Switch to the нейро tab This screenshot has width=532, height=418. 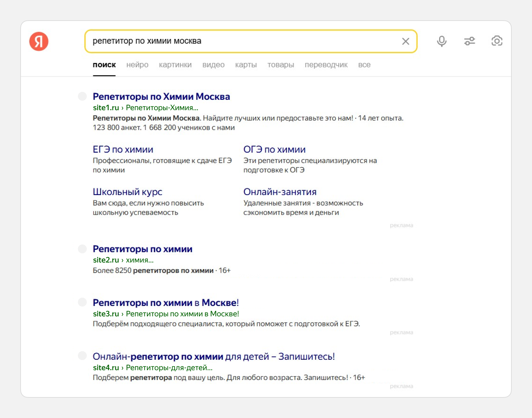pyautogui.click(x=137, y=65)
